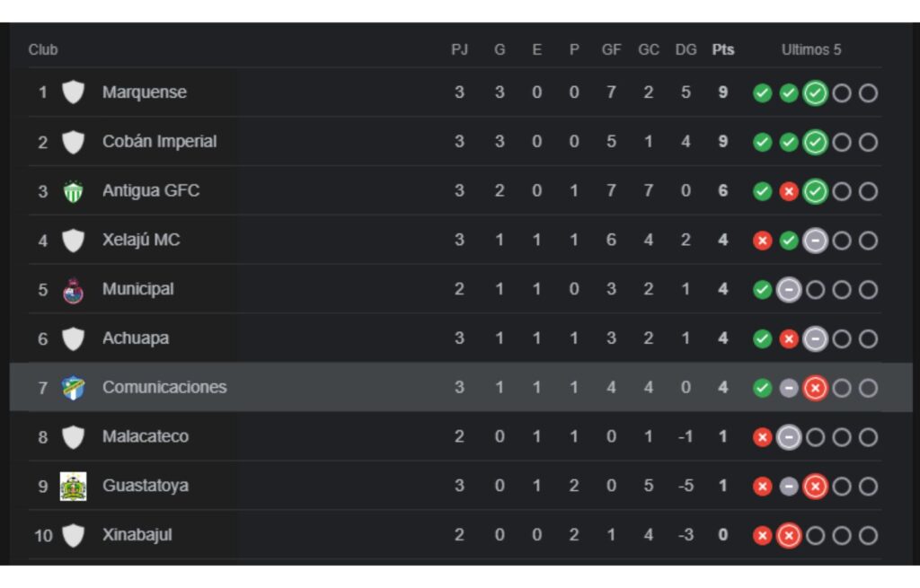Click Municipal's last empty match circle
920x588 pixels.
click(x=868, y=290)
